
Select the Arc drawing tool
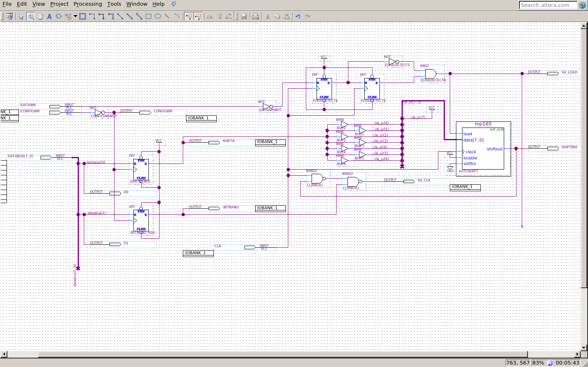[x=177, y=16]
